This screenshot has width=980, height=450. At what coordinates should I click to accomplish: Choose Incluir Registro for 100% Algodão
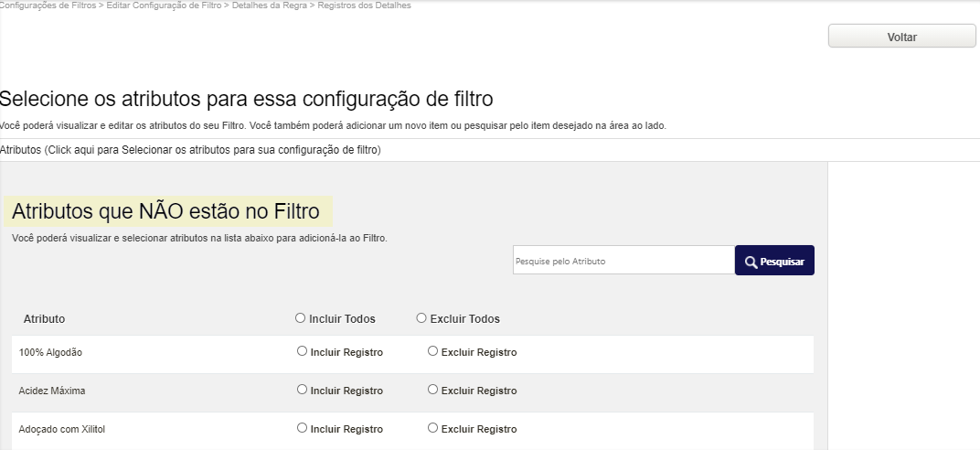tap(302, 351)
